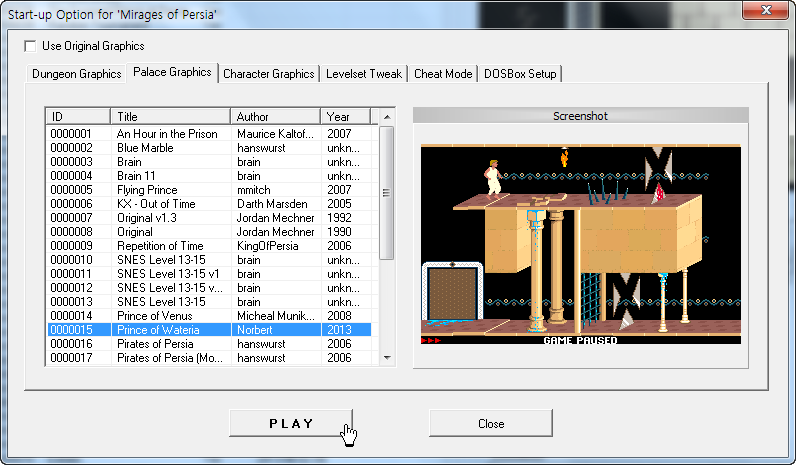796x465 pixels.
Task: Click the 'Screenshot' panel header
Action: [580, 116]
